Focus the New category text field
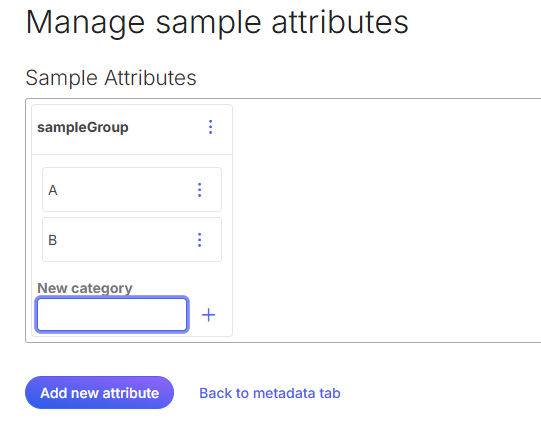Screen dimensions: 541x427 coord(112,315)
